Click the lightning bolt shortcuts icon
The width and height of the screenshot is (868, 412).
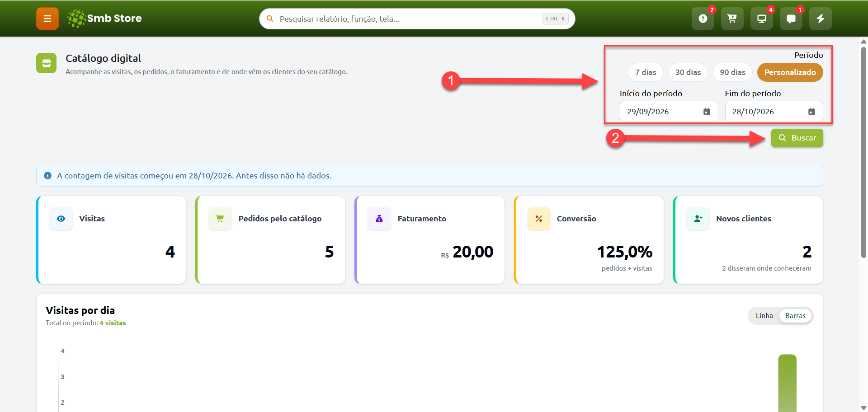point(820,19)
